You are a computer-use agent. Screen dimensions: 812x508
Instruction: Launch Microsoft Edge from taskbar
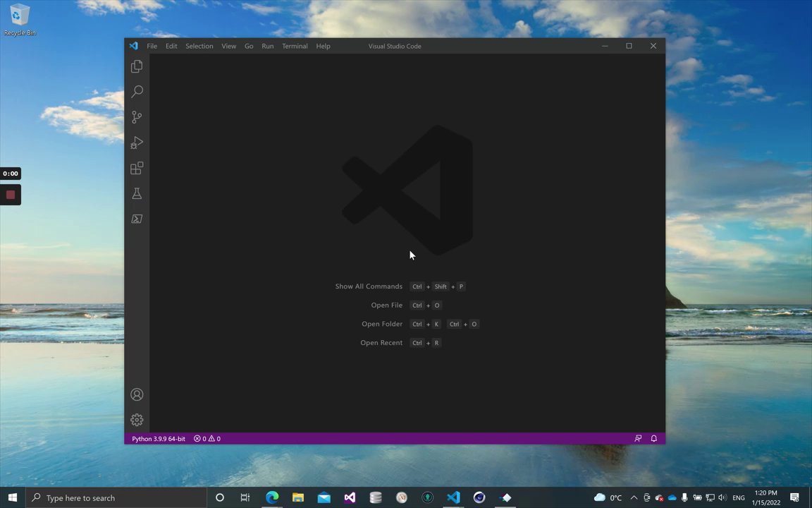[272, 497]
